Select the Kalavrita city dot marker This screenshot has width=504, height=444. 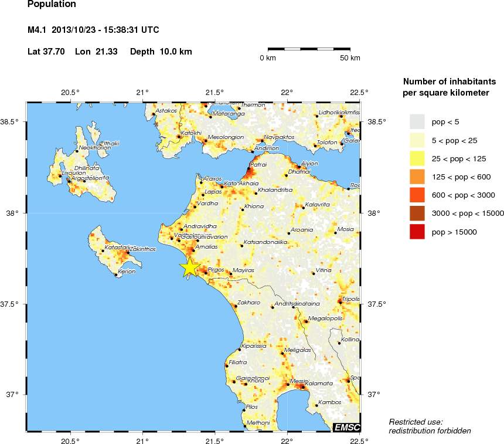click(x=302, y=207)
